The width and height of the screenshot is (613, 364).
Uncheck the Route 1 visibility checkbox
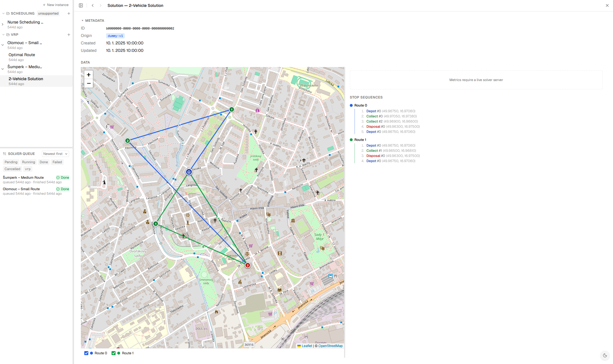pos(114,353)
